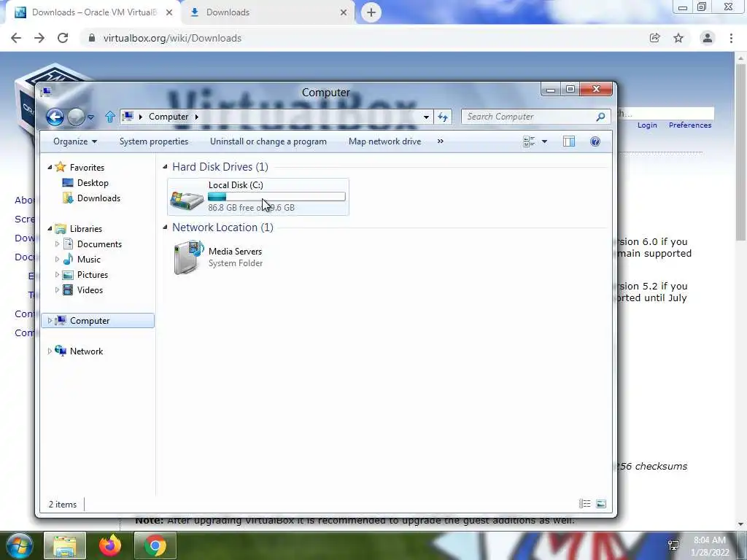Close the VirtualBox Downloads Chrome tab
The image size is (747, 560).
(x=169, y=12)
